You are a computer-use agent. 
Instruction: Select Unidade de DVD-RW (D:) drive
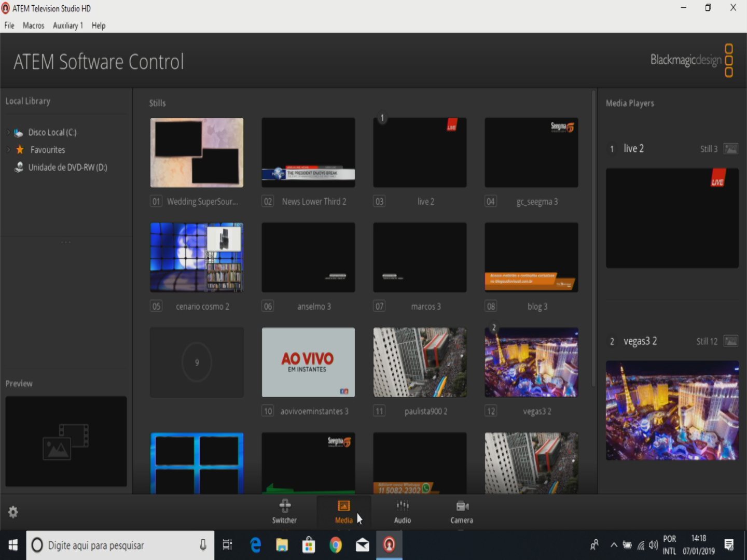67,167
